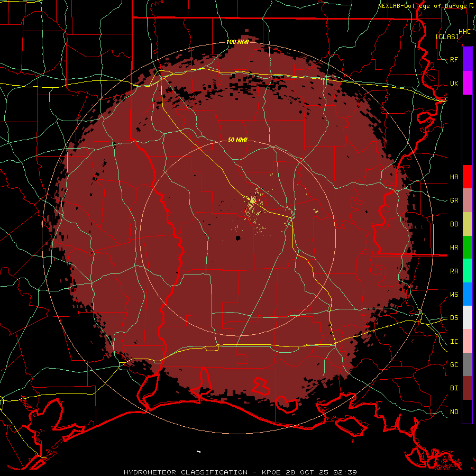Click the RA light green swatch

467,271
